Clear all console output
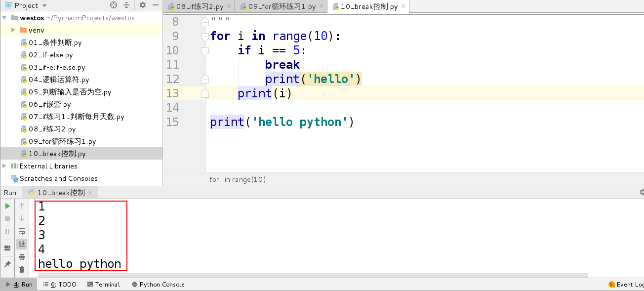644x291 pixels. pos(22,269)
